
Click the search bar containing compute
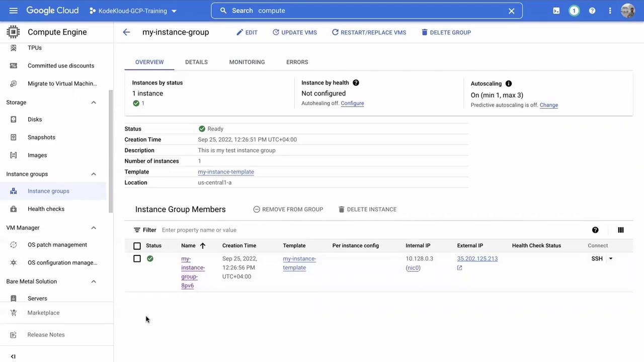[367, 11]
